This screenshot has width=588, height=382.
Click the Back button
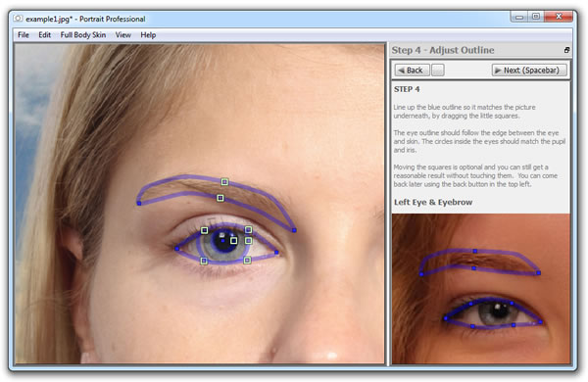pos(412,71)
